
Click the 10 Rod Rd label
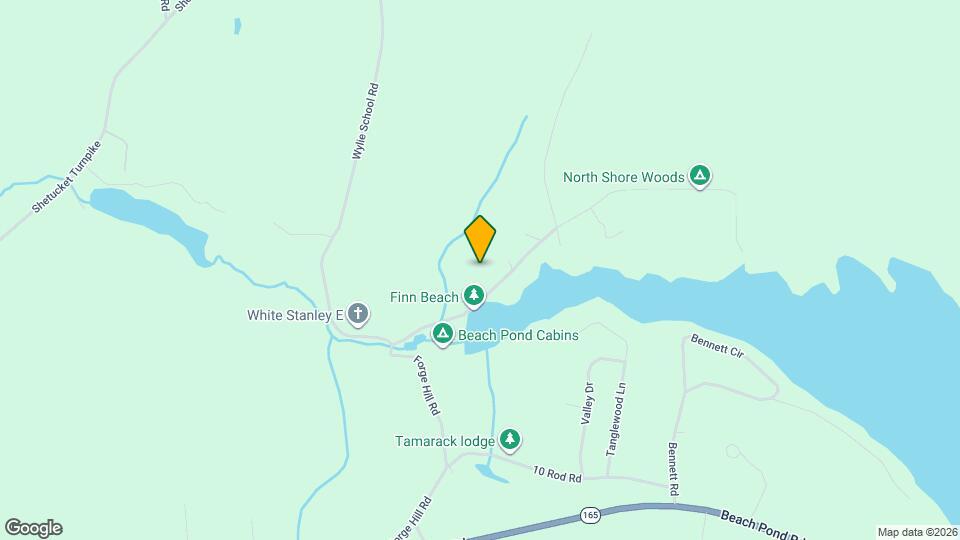click(557, 474)
